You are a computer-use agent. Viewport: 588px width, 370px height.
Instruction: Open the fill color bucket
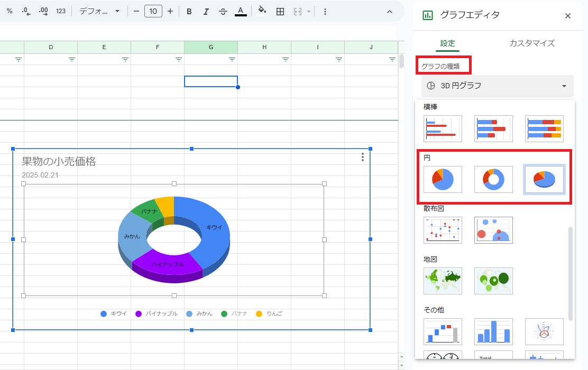tap(262, 11)
